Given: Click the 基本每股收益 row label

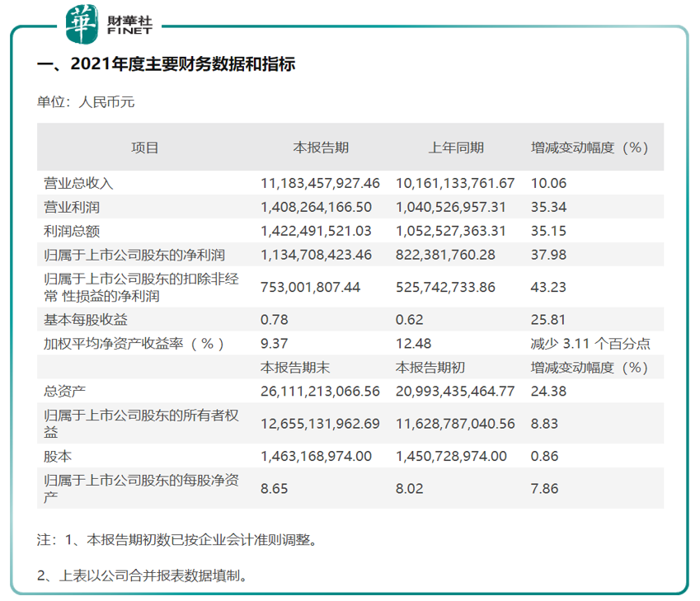Looking at the screenshot, I should pyautogui.click(x=85, y=320).
